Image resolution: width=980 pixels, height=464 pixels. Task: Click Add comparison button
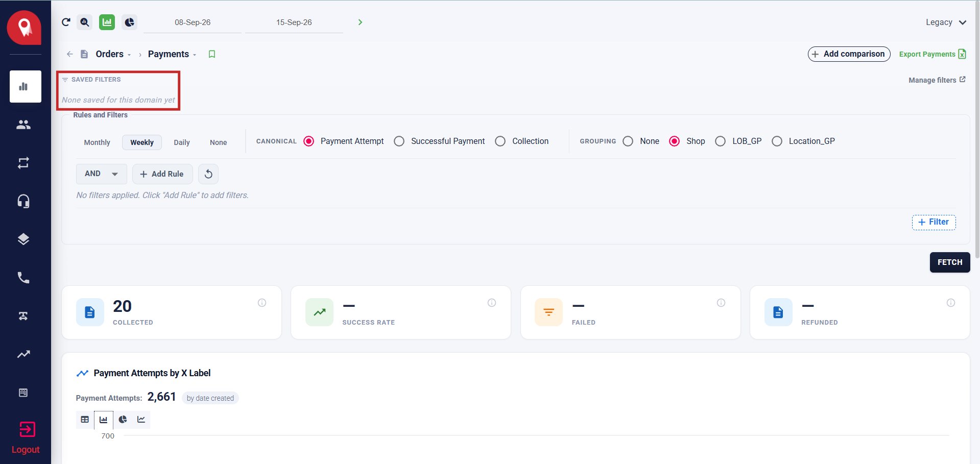coord(849,54)
